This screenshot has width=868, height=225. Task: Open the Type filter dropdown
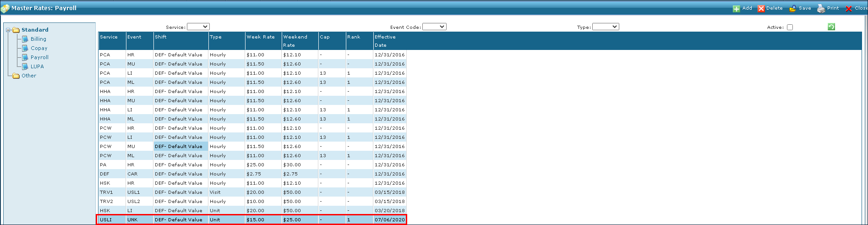click(x=605, y=27)
